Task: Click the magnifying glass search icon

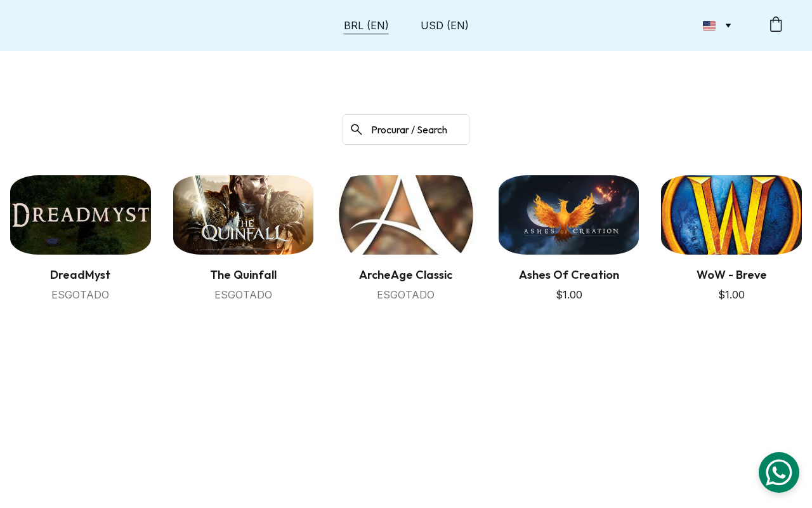Action: [x=357, y=130]
